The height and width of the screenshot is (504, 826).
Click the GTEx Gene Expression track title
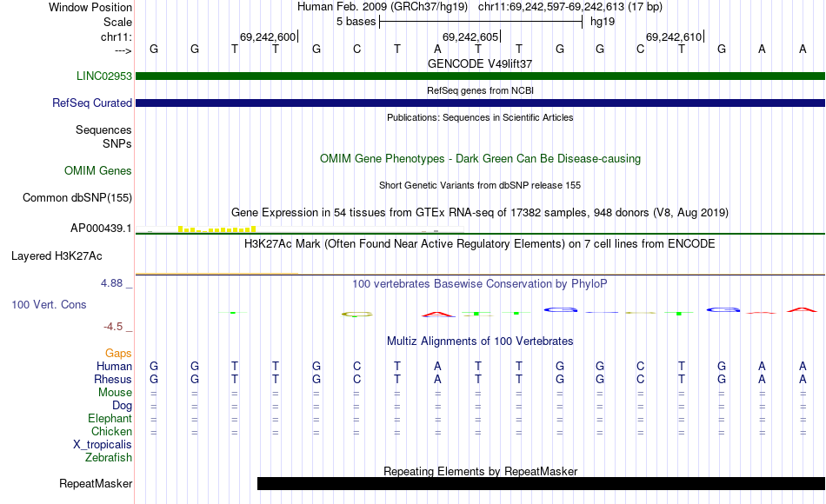(480, 212)
